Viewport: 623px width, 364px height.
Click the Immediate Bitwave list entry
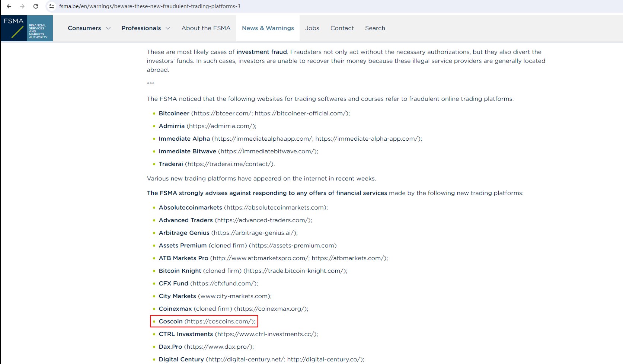click(187, 151)
